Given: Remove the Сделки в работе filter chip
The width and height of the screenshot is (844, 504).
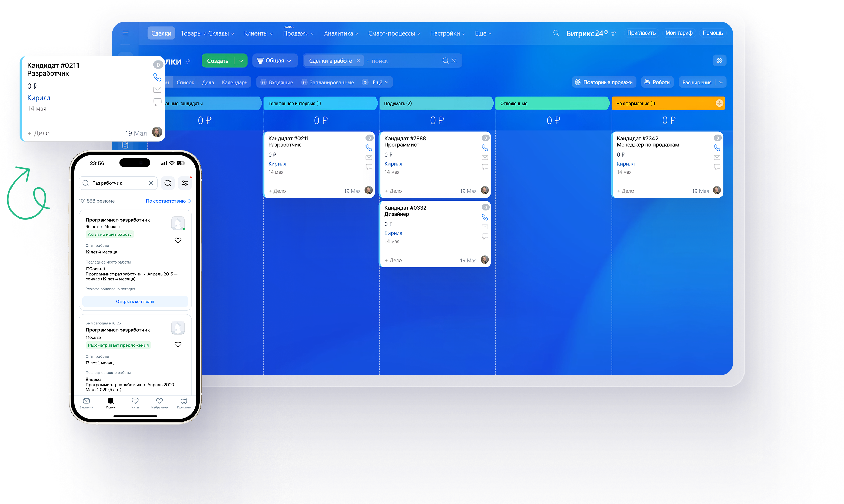Looking at the screenshot, I should point(358,61).
